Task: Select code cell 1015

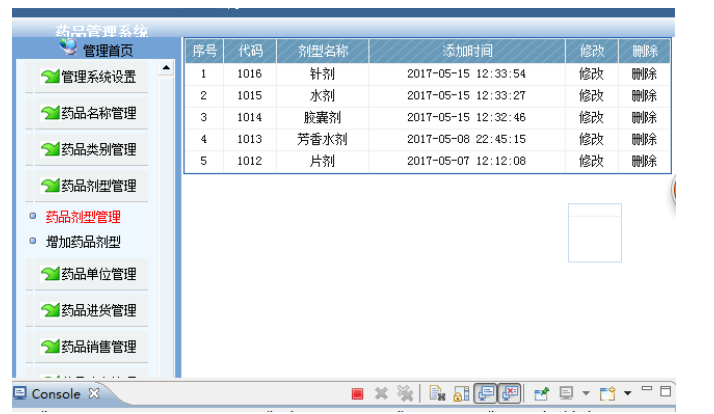Action: pos(250,96)
